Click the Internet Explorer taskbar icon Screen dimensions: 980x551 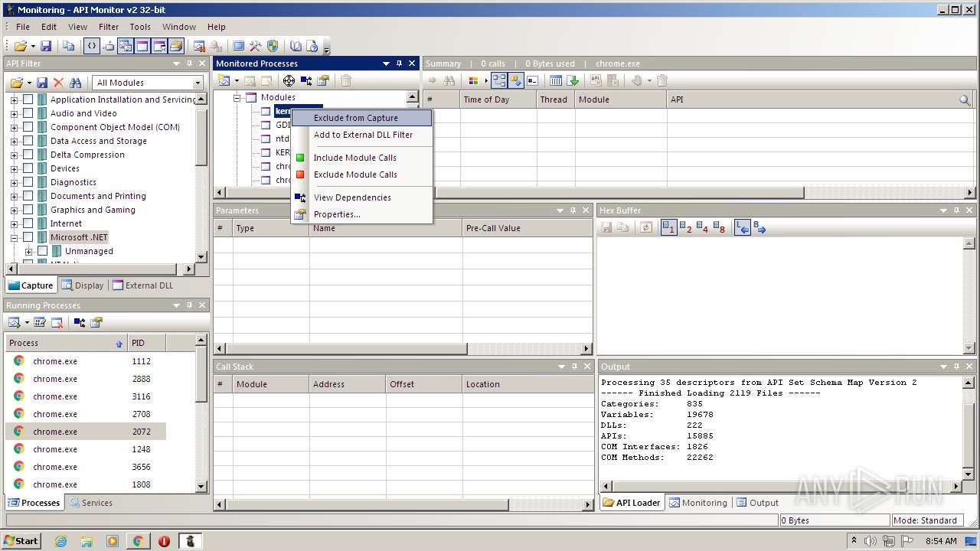coord(60,541)
